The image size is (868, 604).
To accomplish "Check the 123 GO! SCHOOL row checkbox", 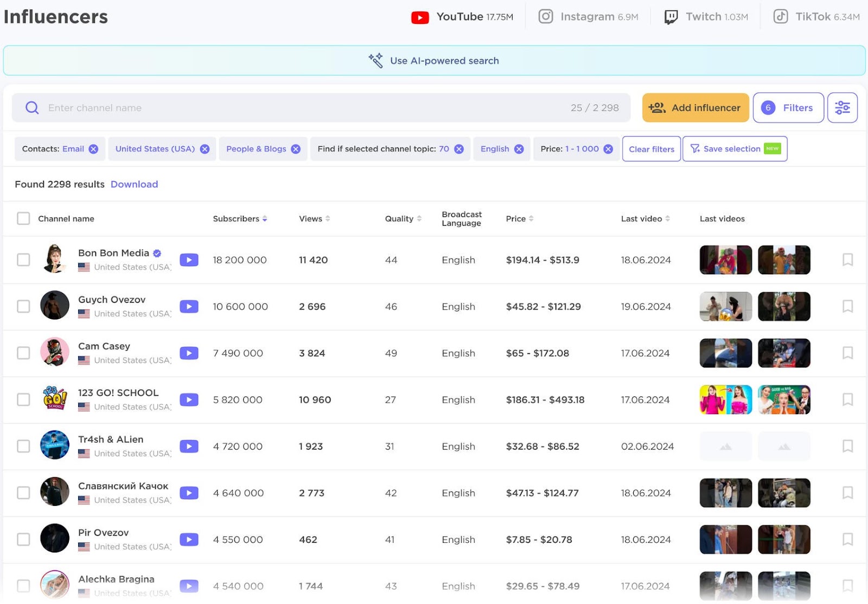I will [23, 400].
